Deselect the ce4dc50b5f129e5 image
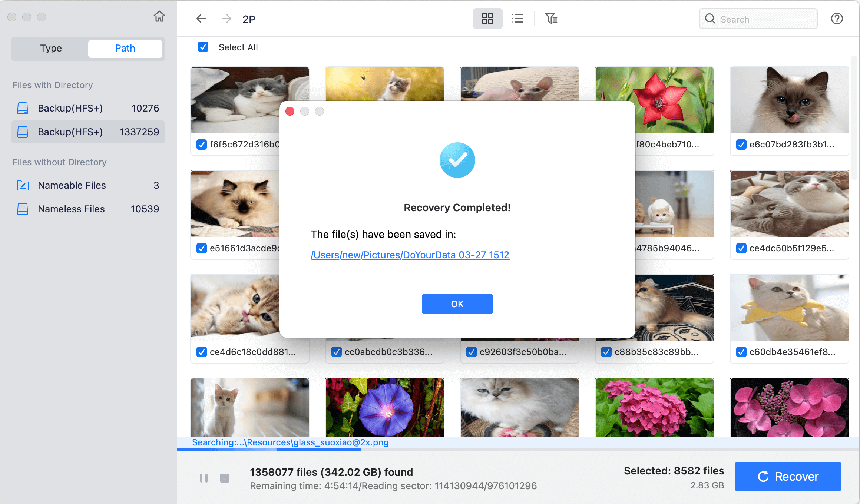This screenshot has height=504, width=860. click(741, 248)
